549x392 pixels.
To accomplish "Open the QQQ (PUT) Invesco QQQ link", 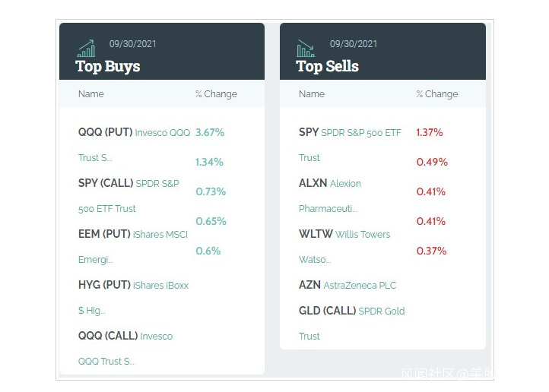I will [134, 133].
